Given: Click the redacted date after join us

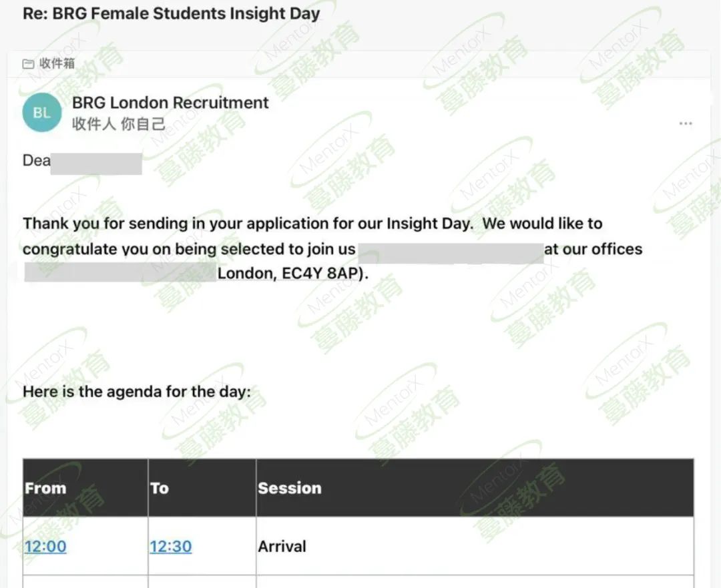Looking at the screenshot, I should coord(451,254).
